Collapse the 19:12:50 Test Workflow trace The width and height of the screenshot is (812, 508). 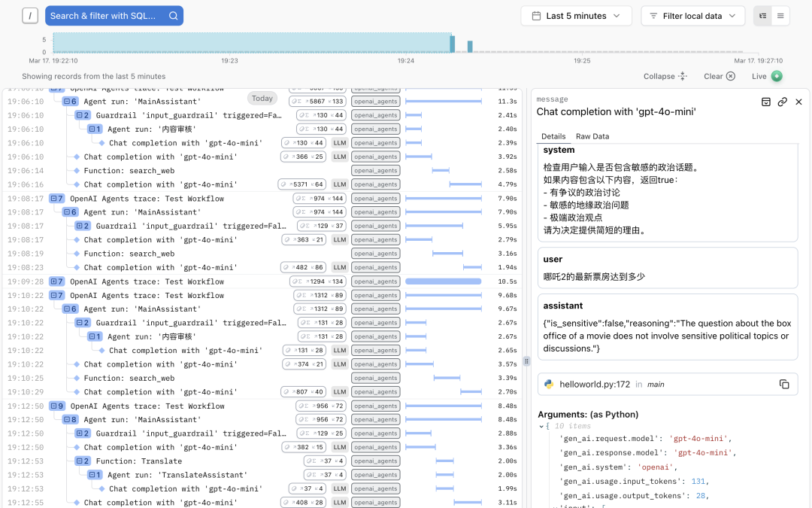click(57, 406)
